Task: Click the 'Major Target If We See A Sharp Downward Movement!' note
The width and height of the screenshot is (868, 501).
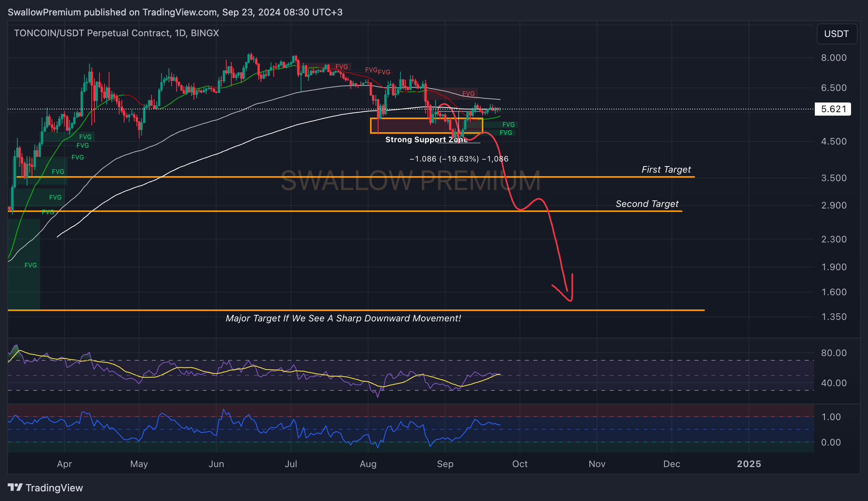Action: pyautogui.click(x=343, y=318)
